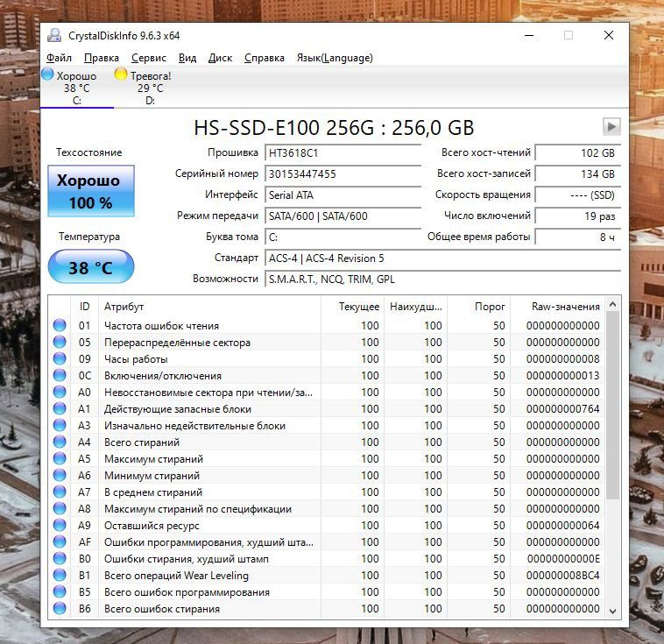Screen dimensions: 664x644
Task: Click the Интерфейс field Serial ATA
Action: click(343, 195)
